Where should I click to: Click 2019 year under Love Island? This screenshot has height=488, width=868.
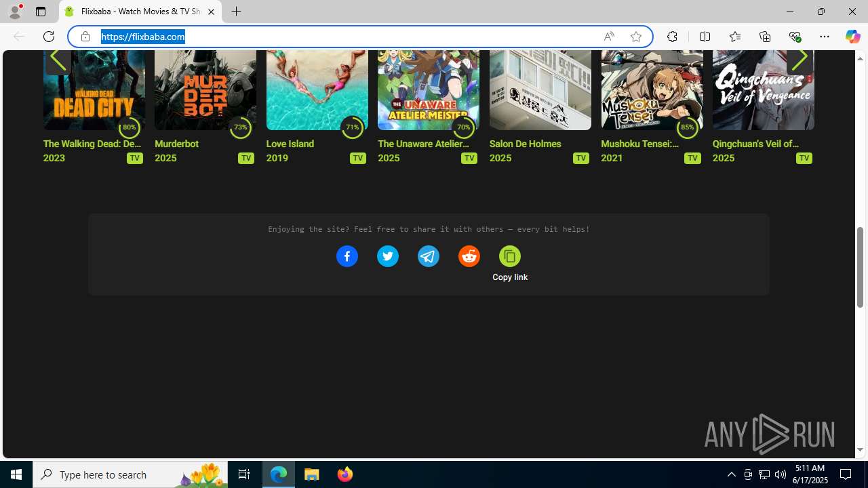(277, 158)
